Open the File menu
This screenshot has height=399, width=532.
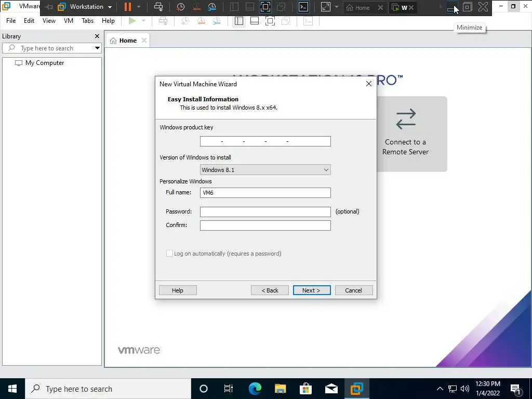pyautogui.click(x=11, y=21)
